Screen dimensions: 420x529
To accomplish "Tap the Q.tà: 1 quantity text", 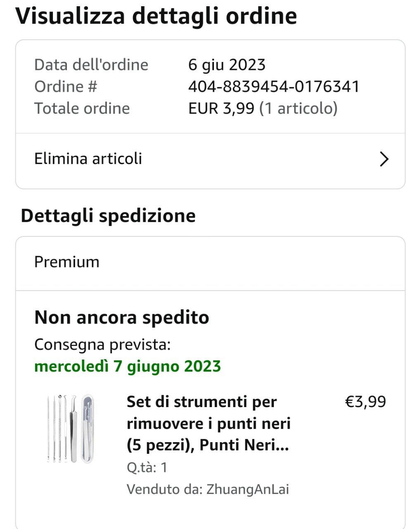I will tap(147, 467).
